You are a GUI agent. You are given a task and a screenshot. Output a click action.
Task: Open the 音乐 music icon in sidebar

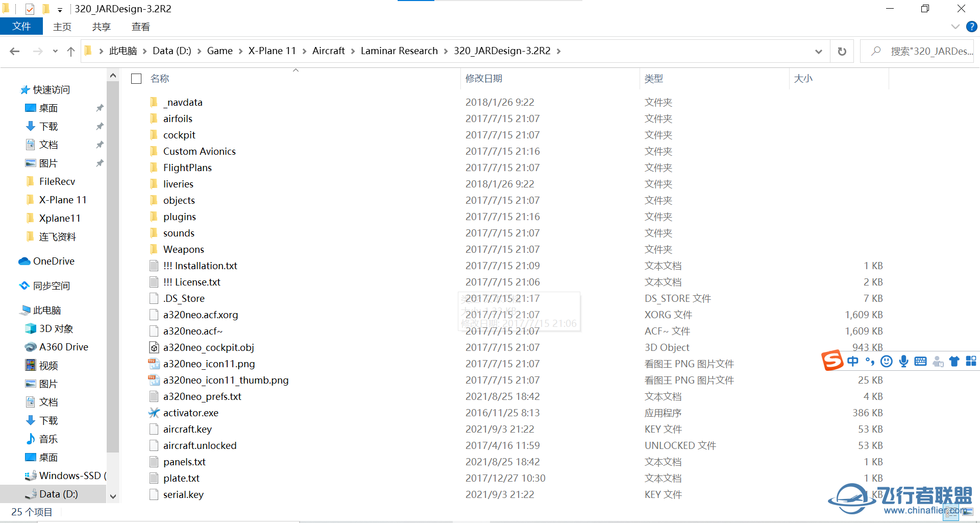[x=31, y=439]
